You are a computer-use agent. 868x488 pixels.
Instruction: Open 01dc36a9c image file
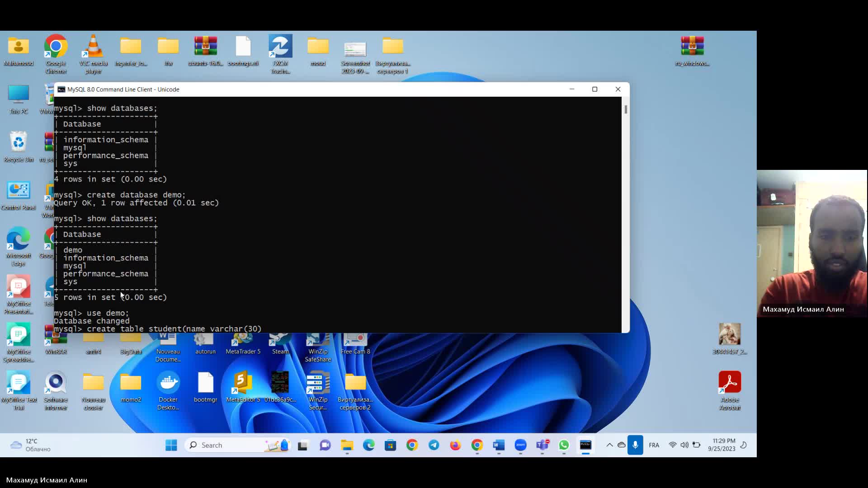(280, 387)
